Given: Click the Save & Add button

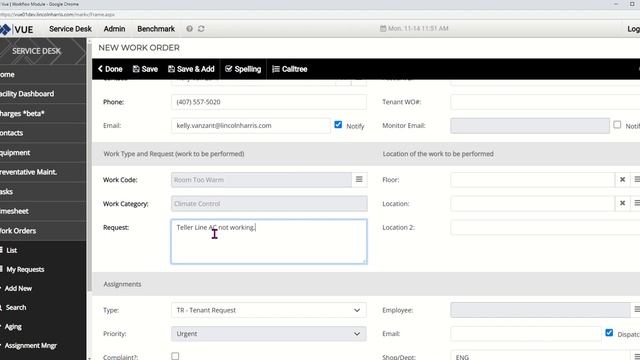Looking at the screenshot, I should [191, 69].
